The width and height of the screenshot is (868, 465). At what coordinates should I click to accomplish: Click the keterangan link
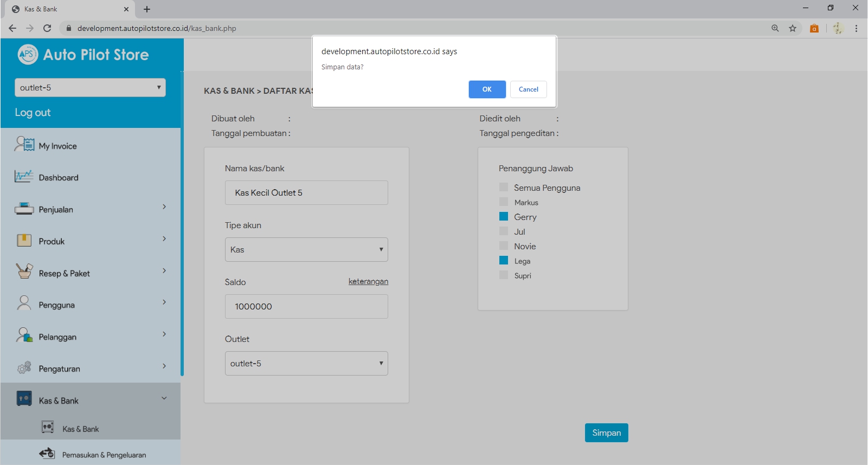[368, 281]
